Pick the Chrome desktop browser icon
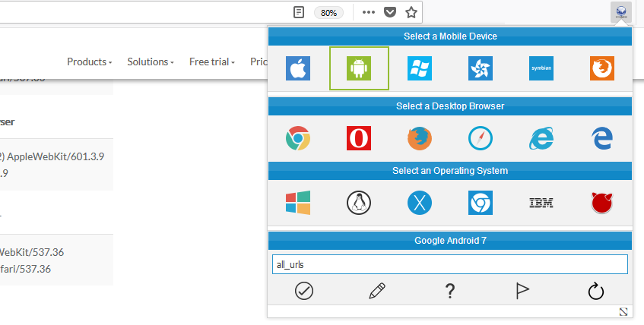This screenshot has width=644, height=325. (298, 138)
